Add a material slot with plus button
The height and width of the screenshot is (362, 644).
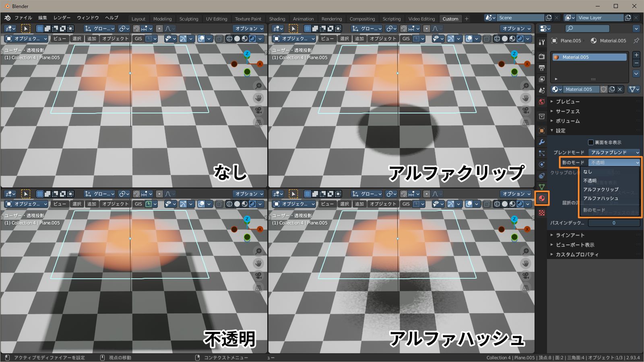(x=636, y=55)
